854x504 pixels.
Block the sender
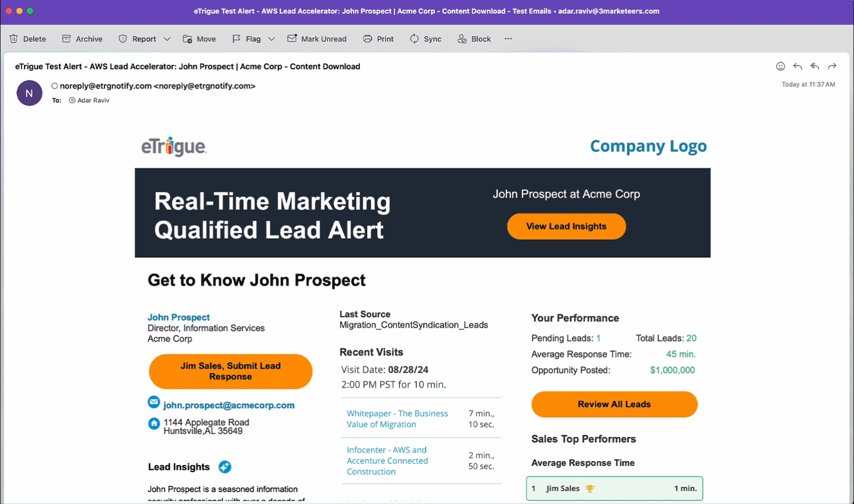[x=474, y=39]
